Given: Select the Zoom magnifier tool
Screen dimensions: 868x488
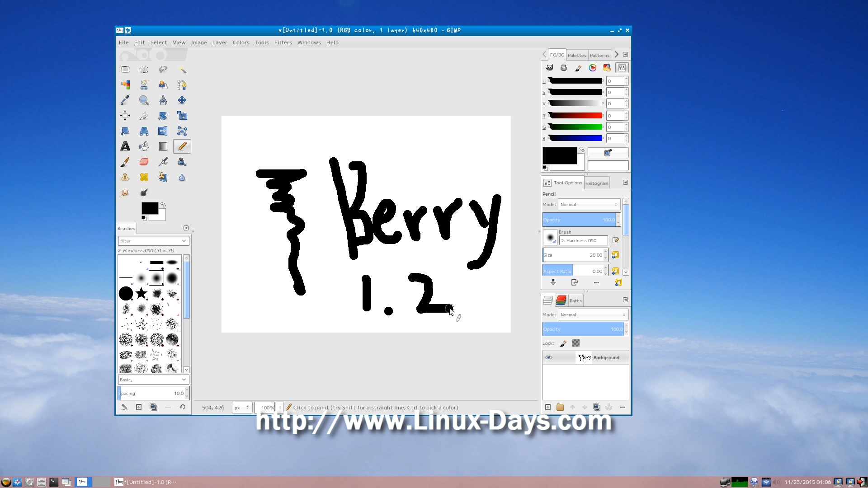Looking at the screenshot, I should point(144,100).
